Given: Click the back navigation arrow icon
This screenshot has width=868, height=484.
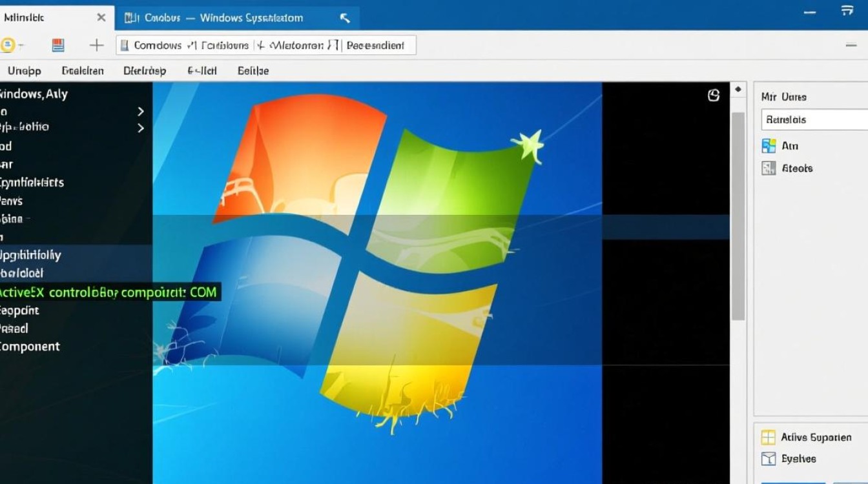Looking at the screenshot, I should coord(10,45).
